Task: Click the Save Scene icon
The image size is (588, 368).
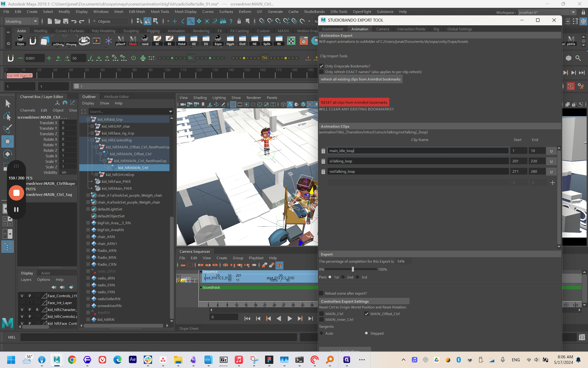Action: point(66,21)
